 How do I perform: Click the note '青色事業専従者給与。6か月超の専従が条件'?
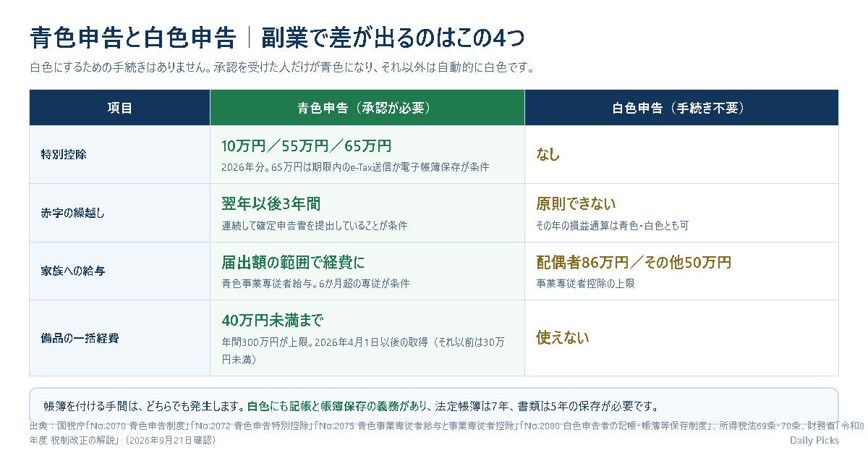315,284
